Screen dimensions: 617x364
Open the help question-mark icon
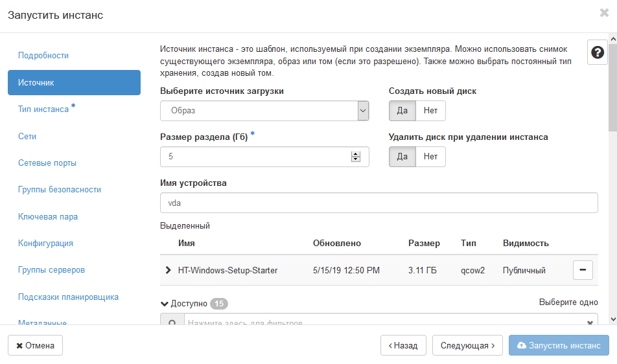[597, 52]
